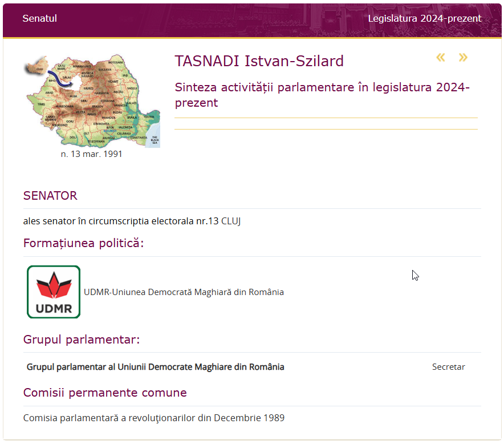Click the UDMR party logo
This screenshot has width=504, height=444.
click(54, 292)
